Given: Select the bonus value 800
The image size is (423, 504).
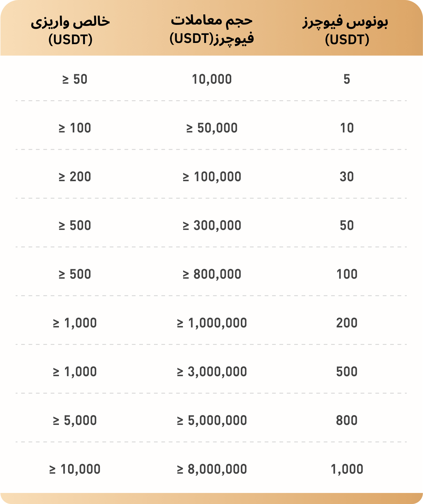Looking at the screenshot, I should (347, 421).
